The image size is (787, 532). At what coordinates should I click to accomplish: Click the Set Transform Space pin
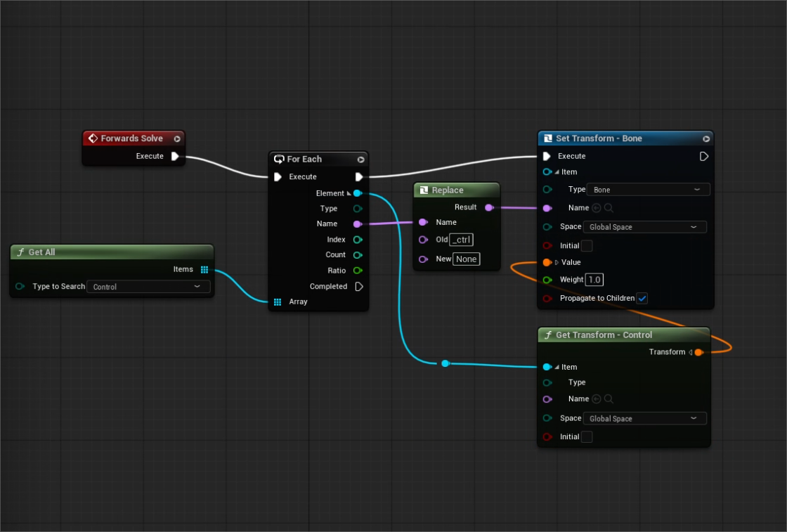(x=547, y=227)
